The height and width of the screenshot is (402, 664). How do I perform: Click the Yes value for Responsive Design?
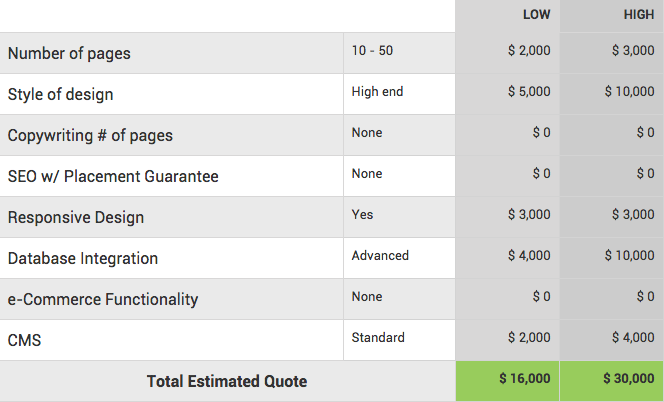(362, 214)
